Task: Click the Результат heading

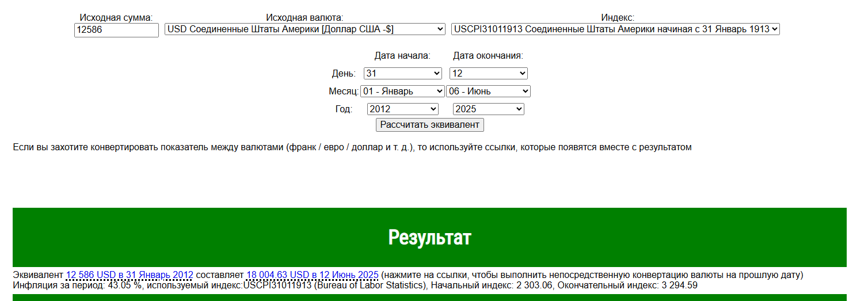Action: pyautogui.click(x=429, y=237)
